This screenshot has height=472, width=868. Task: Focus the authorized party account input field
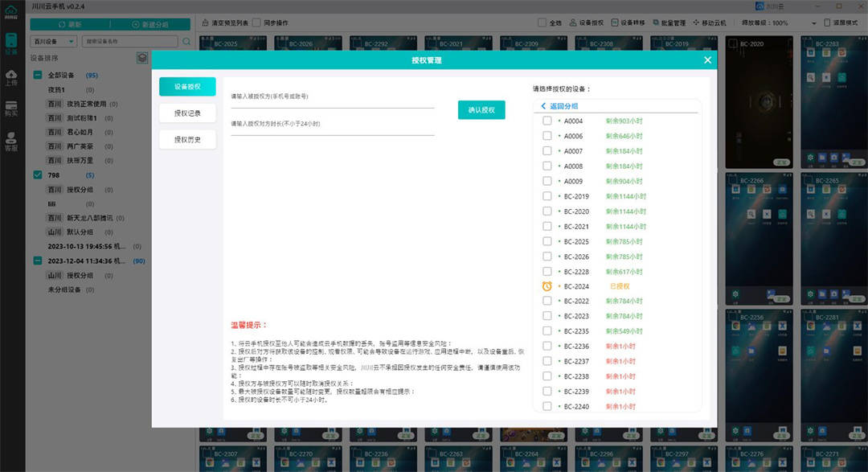(332, 102)
